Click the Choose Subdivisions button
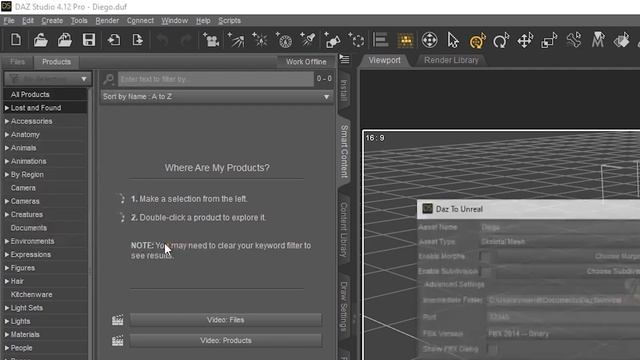 (x=613, y=271)
